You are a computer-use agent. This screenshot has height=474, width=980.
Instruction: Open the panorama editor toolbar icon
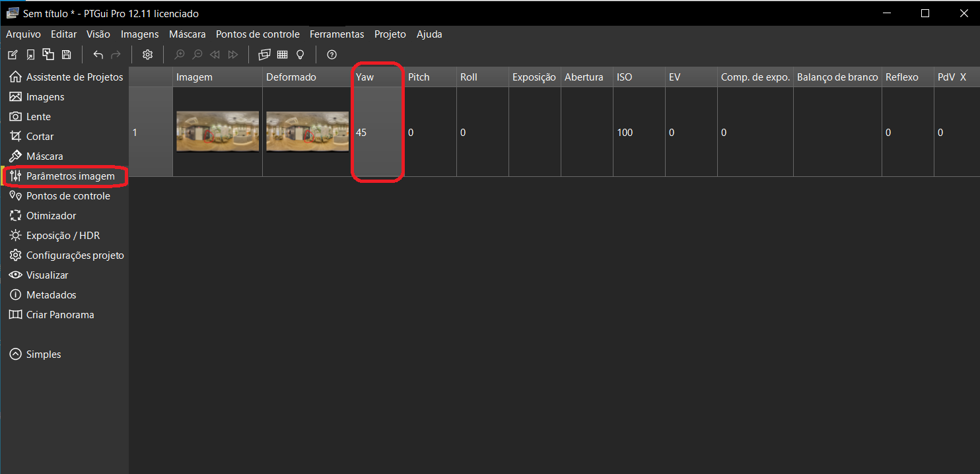pyautogui.click(x=265, y=55)
